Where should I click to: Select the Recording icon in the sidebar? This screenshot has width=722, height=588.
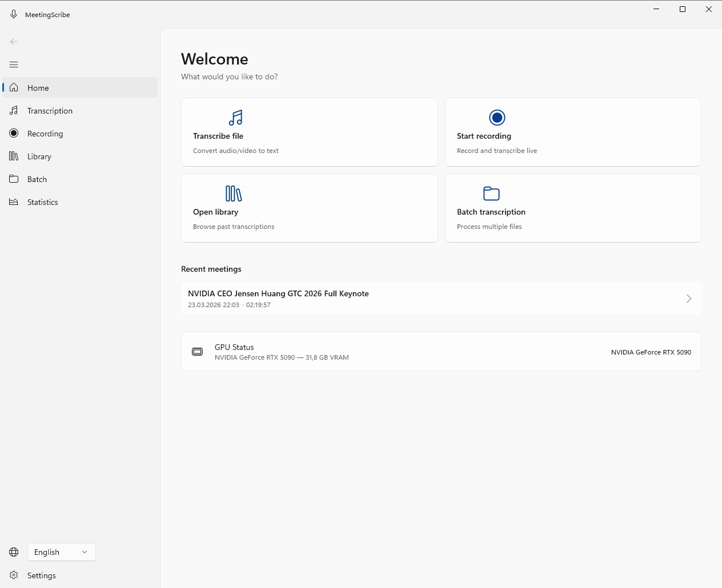click(14, 133)
